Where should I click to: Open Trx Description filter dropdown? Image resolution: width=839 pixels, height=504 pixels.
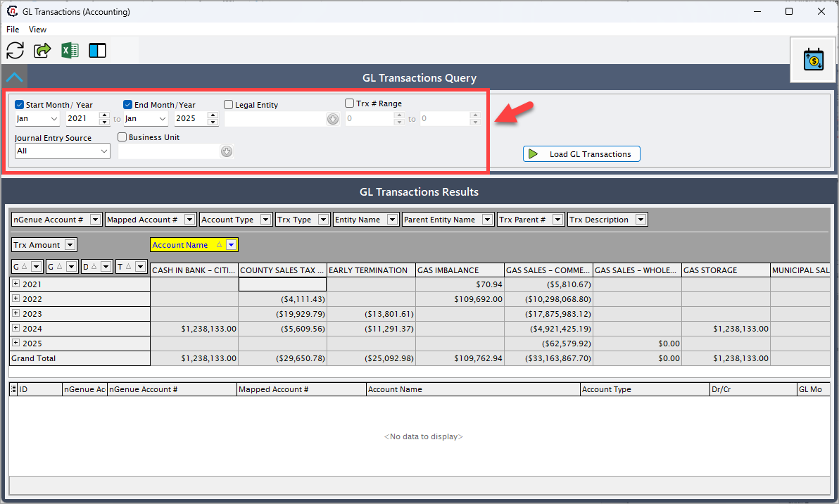pyautogui.click(x=641, y=220)
